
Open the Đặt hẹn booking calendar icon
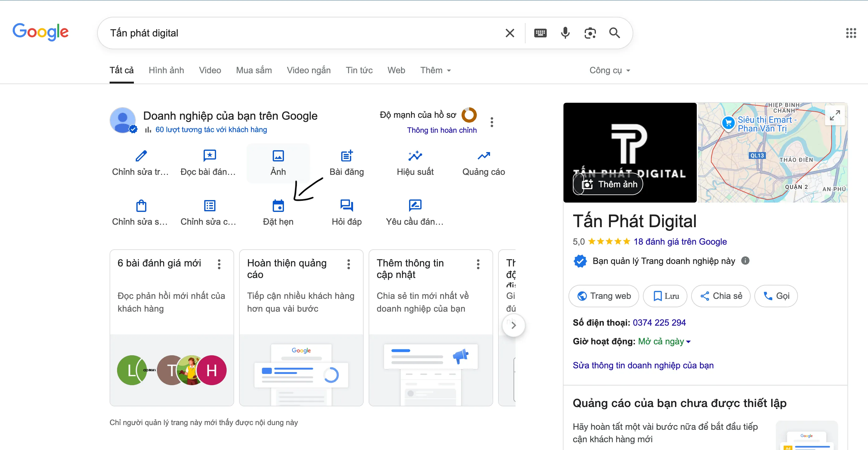click(x=278, y=205)
